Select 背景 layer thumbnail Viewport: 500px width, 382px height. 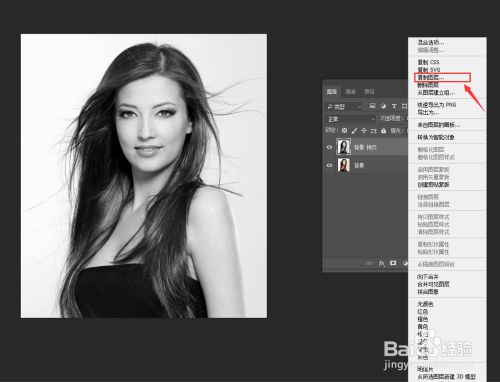pos(344,165)
